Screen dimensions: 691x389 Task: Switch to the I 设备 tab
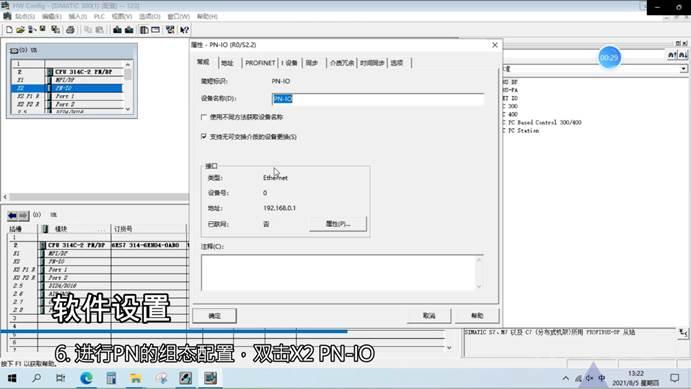(x=290, y=63)
